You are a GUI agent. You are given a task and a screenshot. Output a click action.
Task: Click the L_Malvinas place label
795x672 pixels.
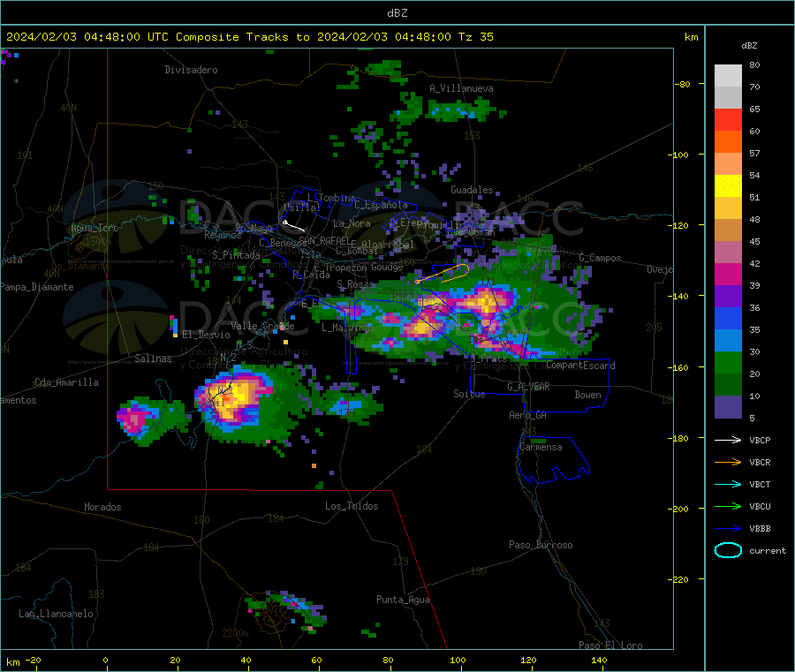coord(348,328)
